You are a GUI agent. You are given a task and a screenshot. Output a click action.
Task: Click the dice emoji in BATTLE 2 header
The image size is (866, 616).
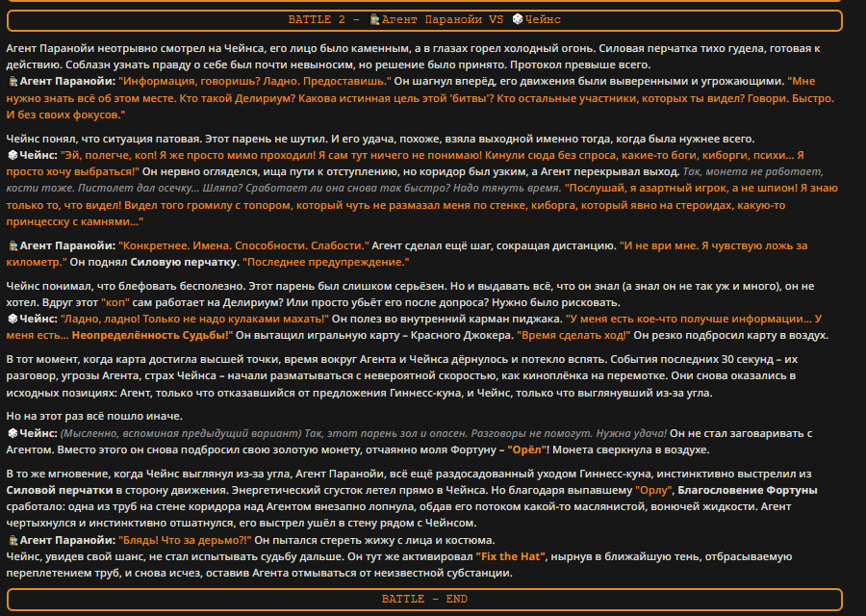pyautogui.click(x=518, y=19)
